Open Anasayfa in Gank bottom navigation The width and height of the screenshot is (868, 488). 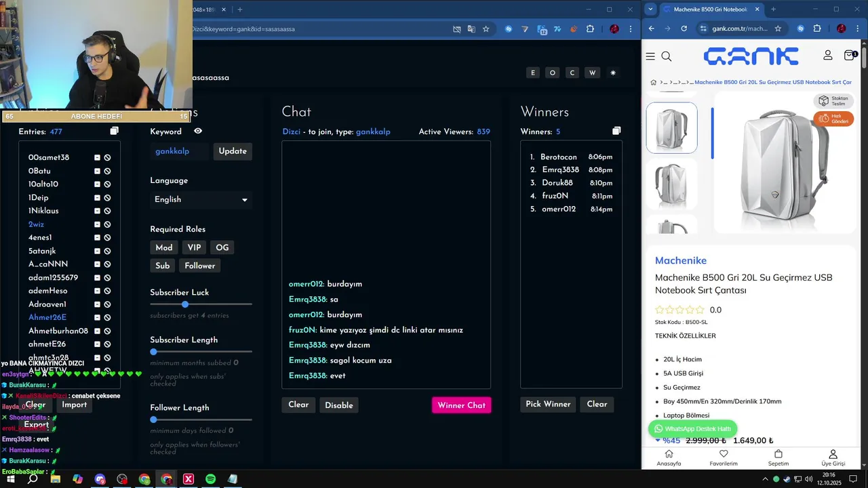pos(669,458)
